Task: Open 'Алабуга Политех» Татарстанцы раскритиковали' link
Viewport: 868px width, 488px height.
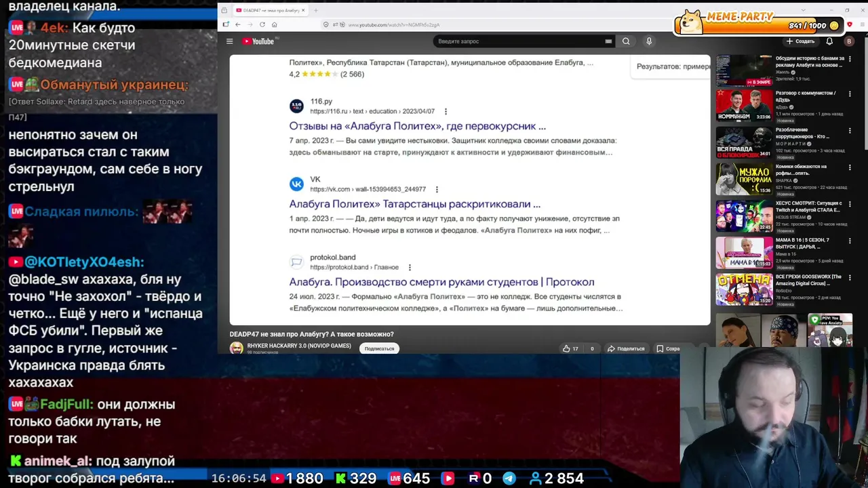Action: (414, 204)
